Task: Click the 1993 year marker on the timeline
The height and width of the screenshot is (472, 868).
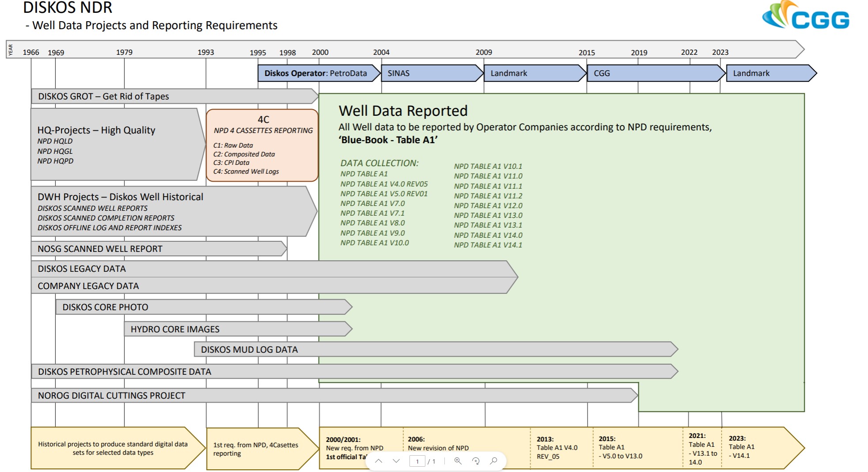Action: (205, 52)
